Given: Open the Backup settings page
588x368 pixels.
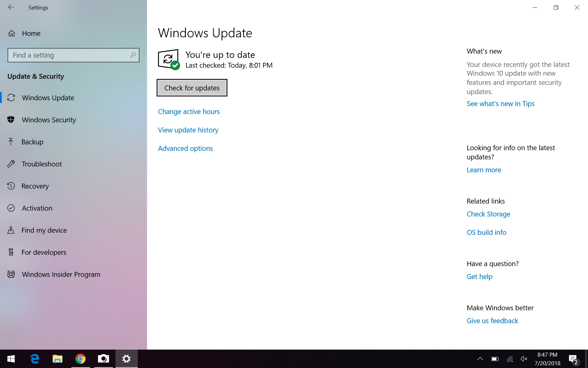Looking at the screenshot, I should 73,142.
